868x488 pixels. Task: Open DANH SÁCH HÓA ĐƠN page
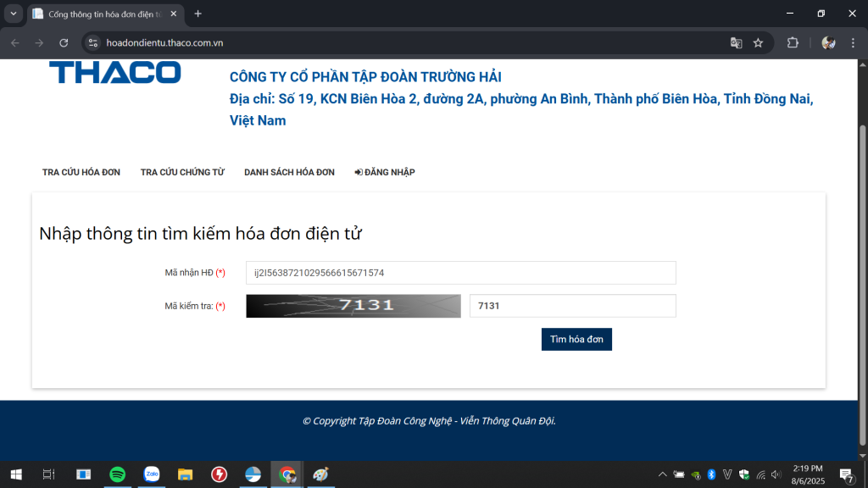289,172
